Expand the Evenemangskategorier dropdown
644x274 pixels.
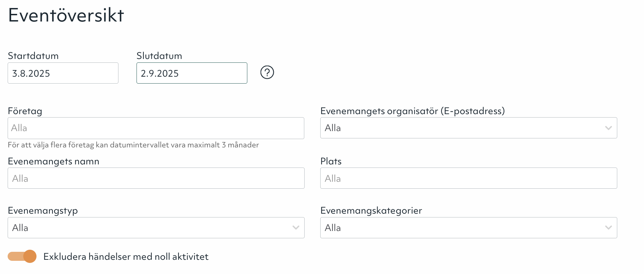[x=468, y=228]
